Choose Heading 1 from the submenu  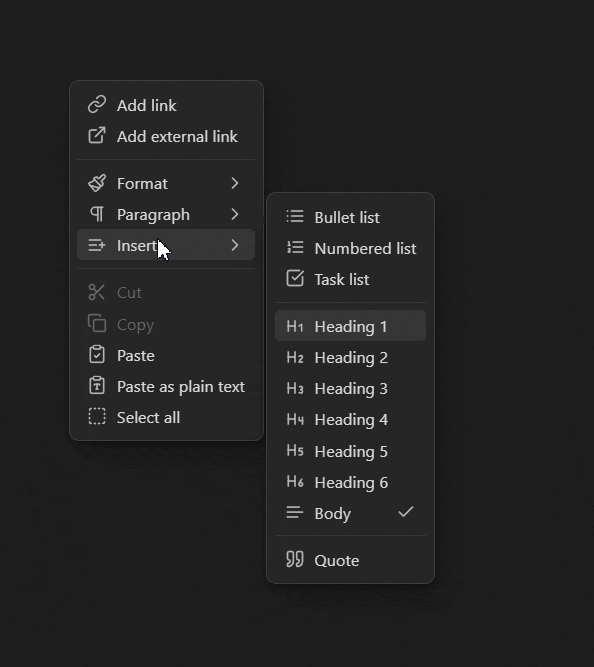[x=350, y=326]
